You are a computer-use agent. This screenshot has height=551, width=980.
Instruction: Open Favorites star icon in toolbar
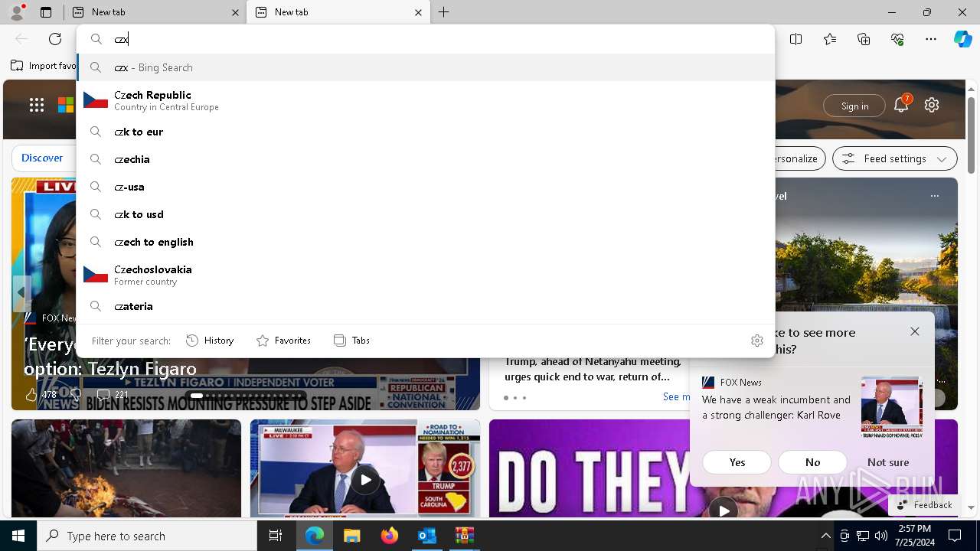click(830, 39)
